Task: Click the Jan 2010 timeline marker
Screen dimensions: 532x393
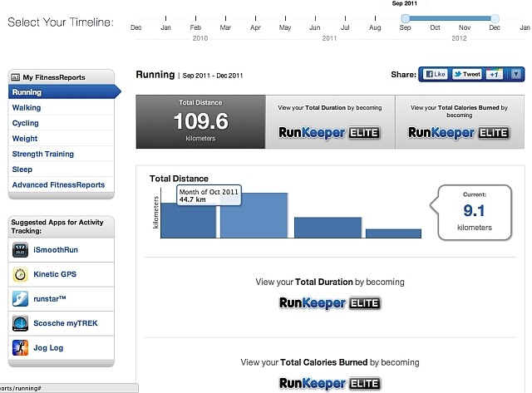Action: pos(165,18)
